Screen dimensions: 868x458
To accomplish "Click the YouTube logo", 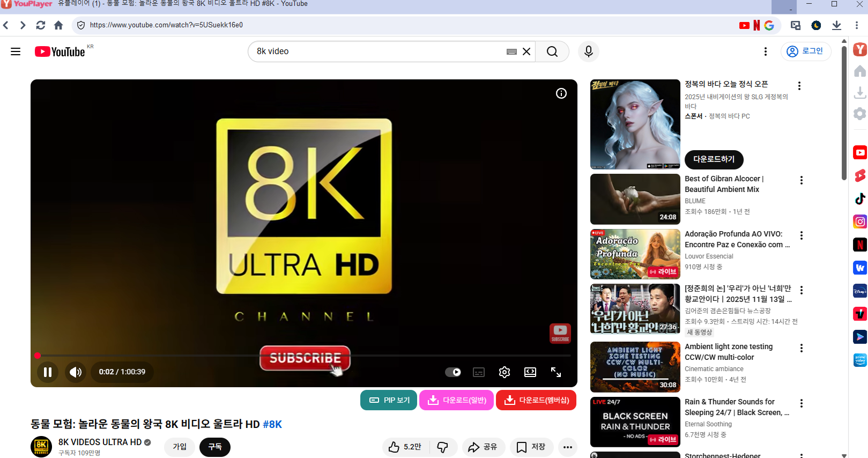I will tap(60, 51).
